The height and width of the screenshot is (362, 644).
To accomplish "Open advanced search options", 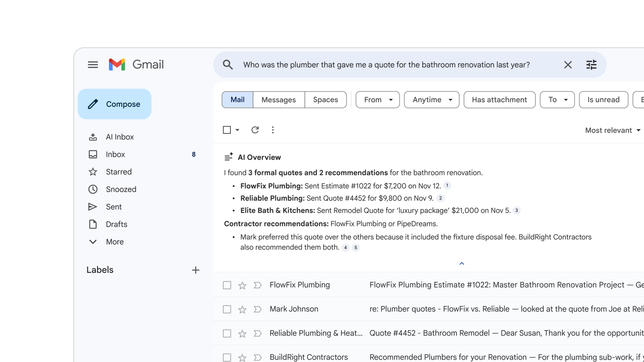I will [x=591, y=64].
